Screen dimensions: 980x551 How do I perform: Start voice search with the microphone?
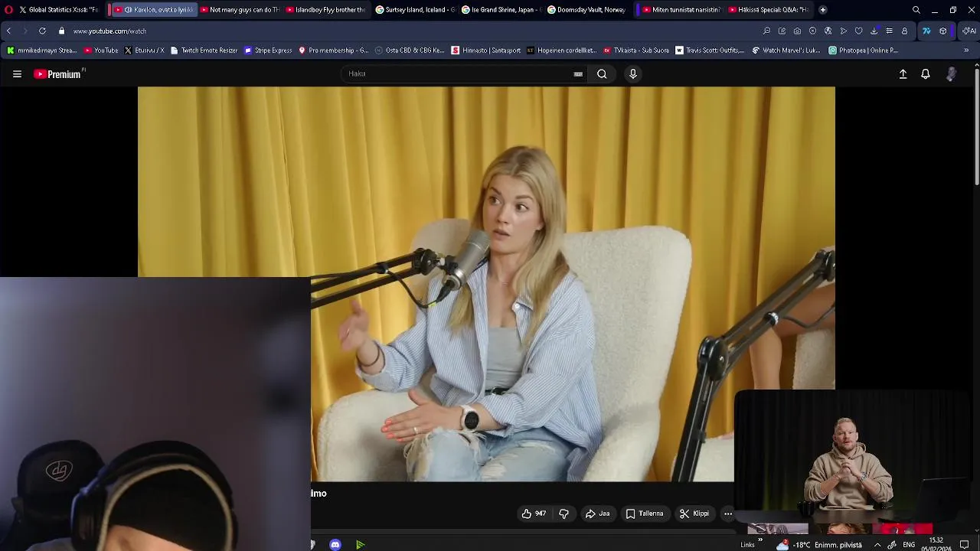pyautogui.click(x=633, y=74)
